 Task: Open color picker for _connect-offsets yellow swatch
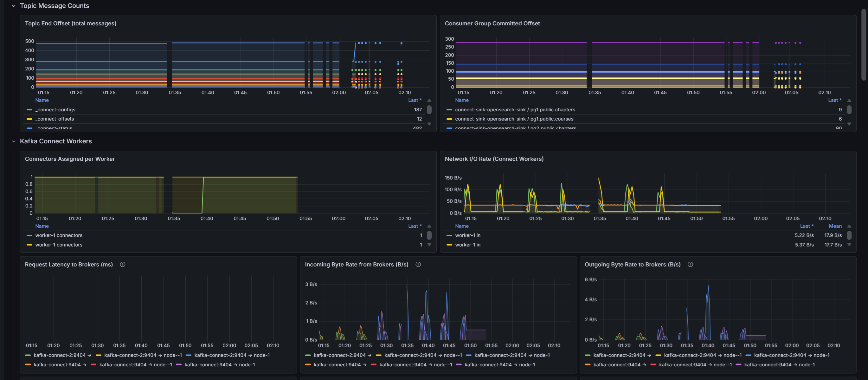[29, 119]
